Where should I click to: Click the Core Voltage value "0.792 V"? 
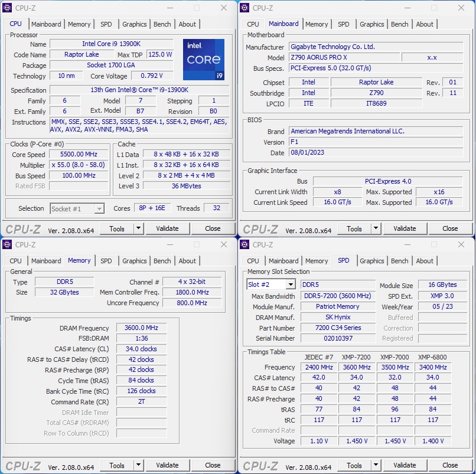152,76
